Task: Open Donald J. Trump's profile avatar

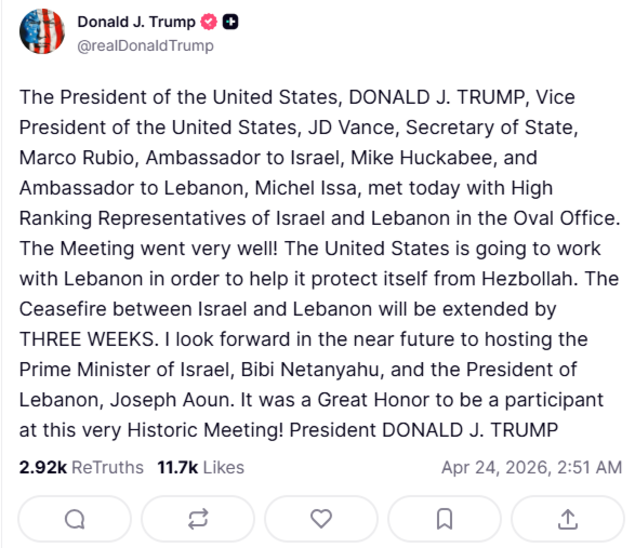Action: click(x=40, y=32)
